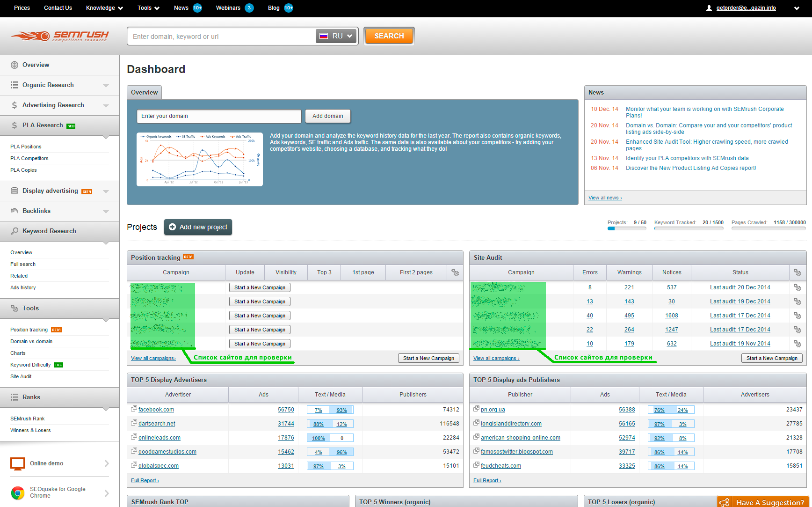This screenshot has height=507, width=812.
Task: Open settings gear for 19 Nov 2014 audit
Action: click(797, 344)
